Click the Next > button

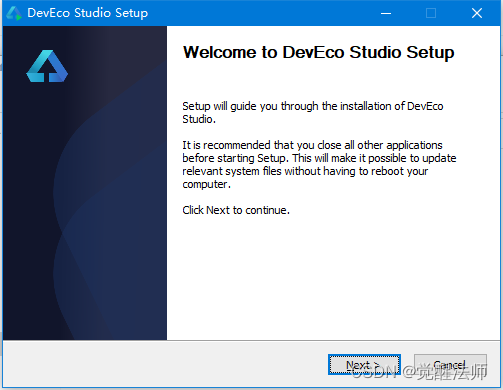click(364, 364)
